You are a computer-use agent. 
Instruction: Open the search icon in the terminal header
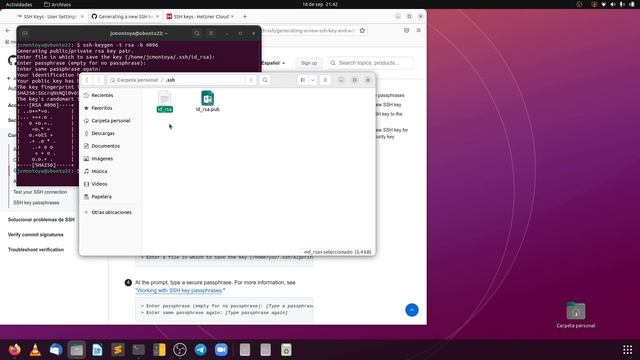[197, 33]
